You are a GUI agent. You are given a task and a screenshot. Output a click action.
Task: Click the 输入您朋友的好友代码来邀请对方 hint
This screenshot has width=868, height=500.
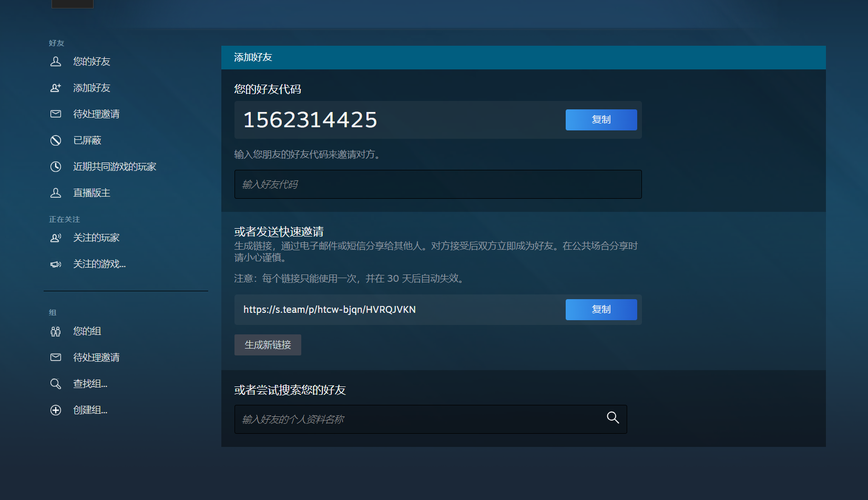[307, 155]
